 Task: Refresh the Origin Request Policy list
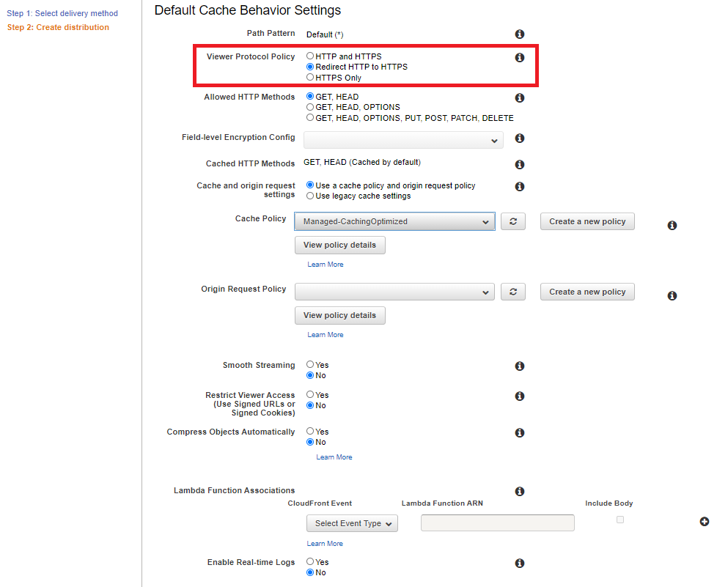pyautogui.click(x=512, y=292)
